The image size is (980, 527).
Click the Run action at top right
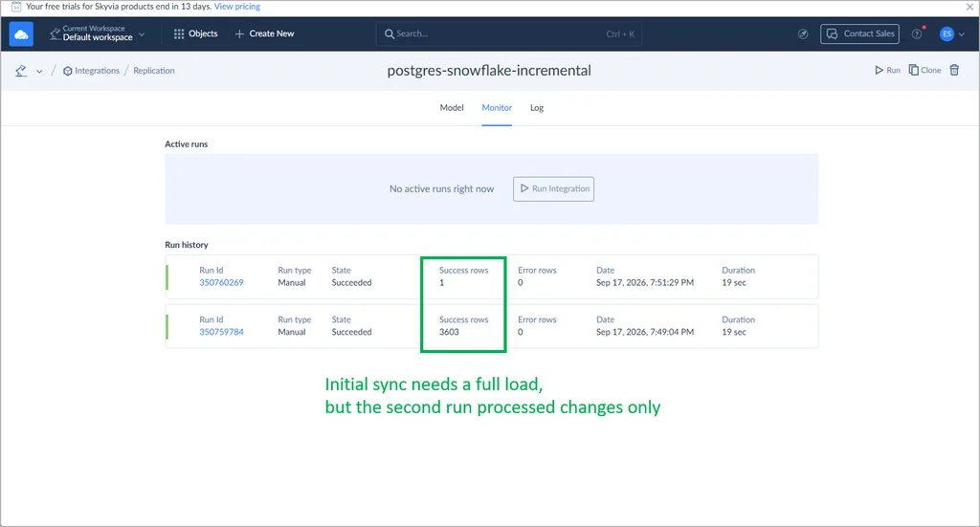[x=887, y=70]
